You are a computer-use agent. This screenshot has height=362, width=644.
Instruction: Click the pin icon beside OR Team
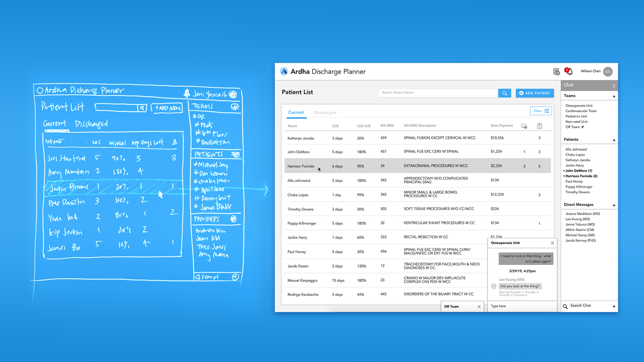coord(582,127)
